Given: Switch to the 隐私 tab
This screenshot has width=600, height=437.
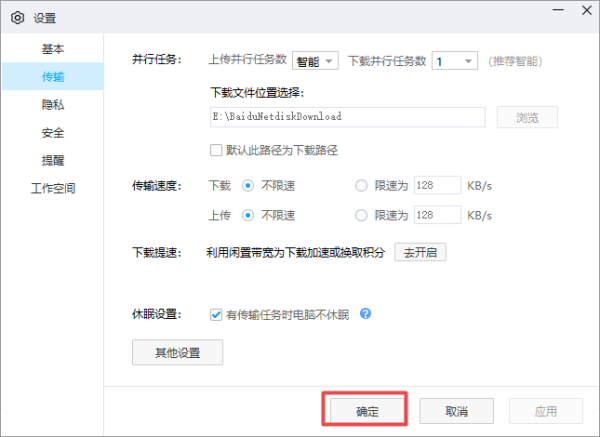Looking at the screenshot, I should tap(53, 104).
